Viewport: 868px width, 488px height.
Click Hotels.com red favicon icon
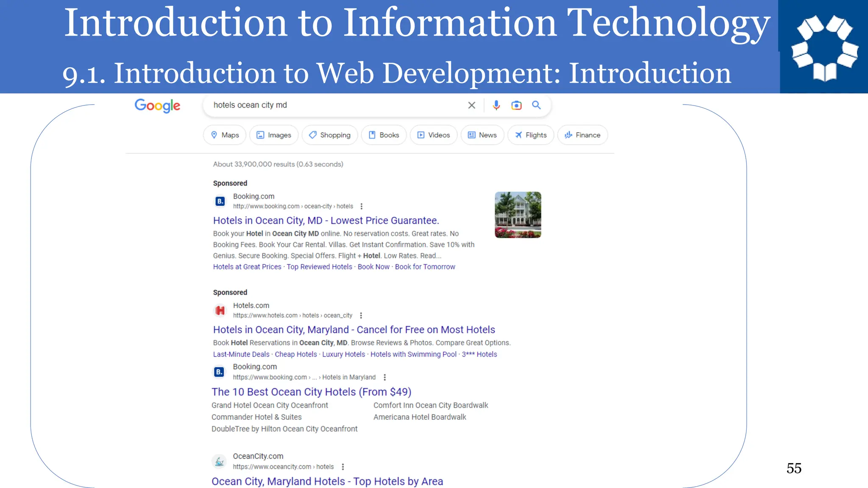tap(220, 311)
